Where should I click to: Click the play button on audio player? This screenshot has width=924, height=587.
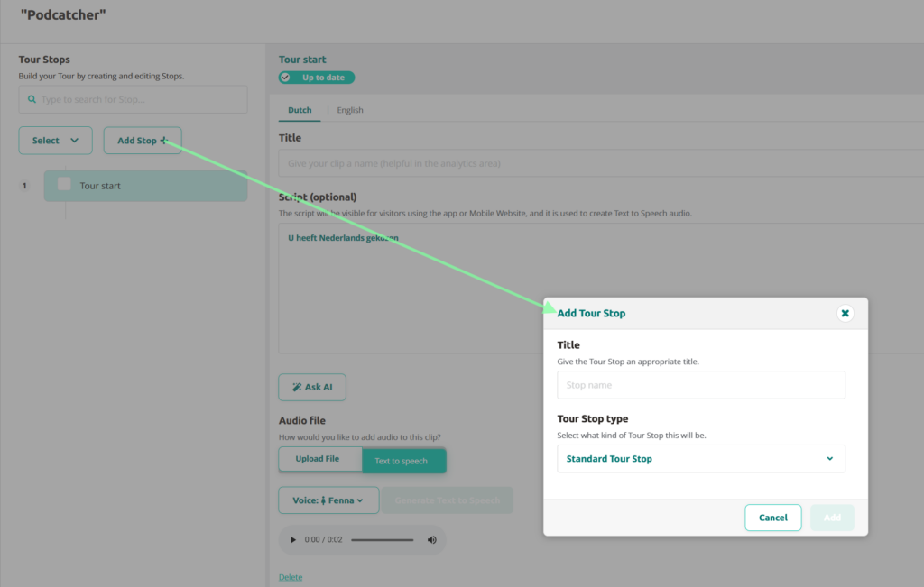[x=292, y=540]
